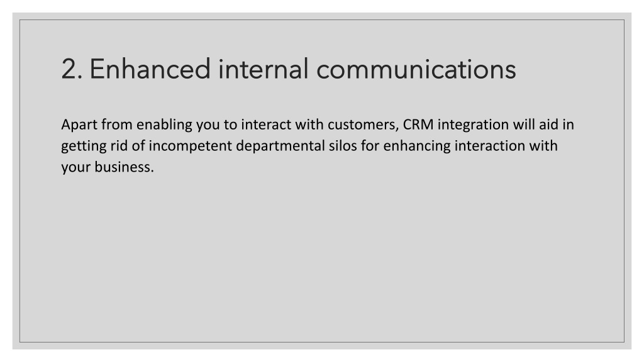Image resolution: width=644 pixels, height=362 pixels.
Task: Click the word 'Enhanced' in the heading
Action: tap(150, 69)
